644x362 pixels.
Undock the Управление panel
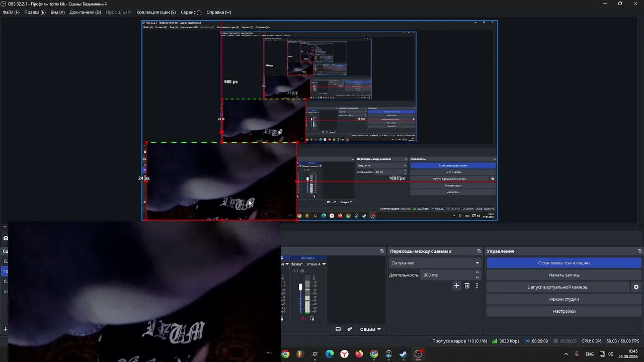[639, 251]
